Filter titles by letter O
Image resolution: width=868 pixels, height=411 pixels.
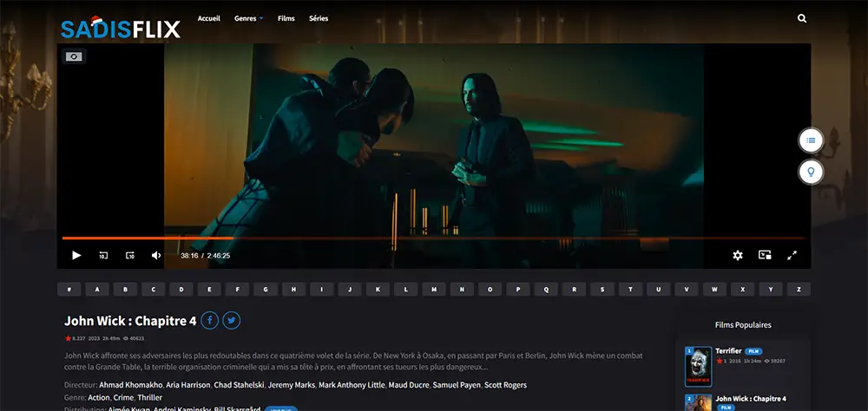[x=490, y=290]
